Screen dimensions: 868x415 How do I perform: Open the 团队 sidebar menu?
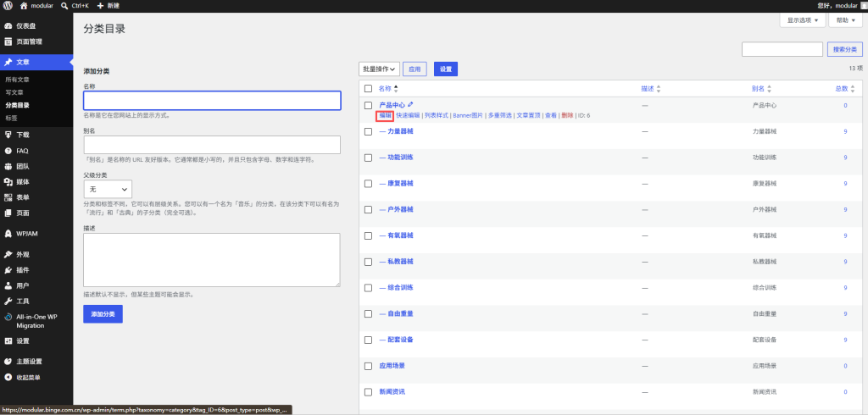pyautogui.click(x=36, y=166)
